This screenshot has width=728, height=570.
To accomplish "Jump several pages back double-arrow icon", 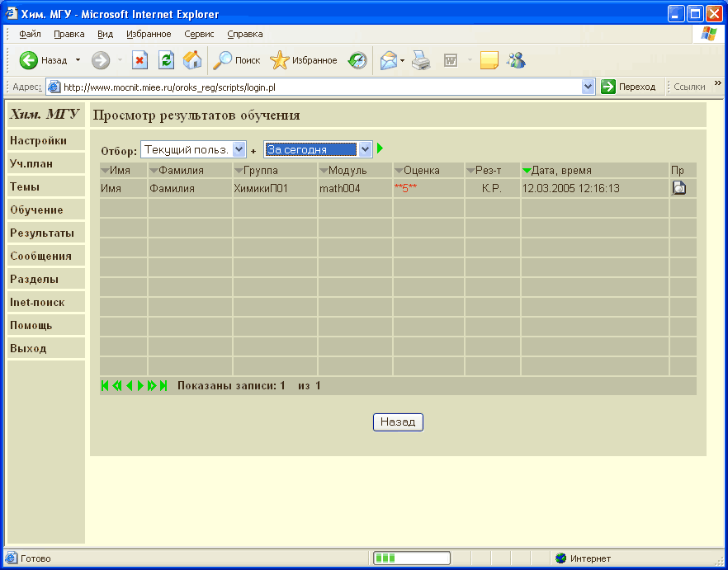I will (117, 386).
